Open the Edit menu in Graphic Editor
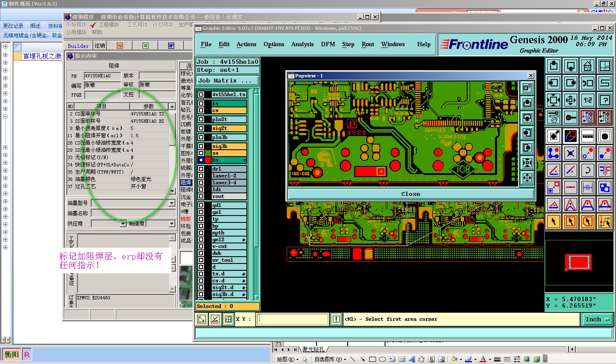This screenshot has width=616, height=364. coord(224,44)
